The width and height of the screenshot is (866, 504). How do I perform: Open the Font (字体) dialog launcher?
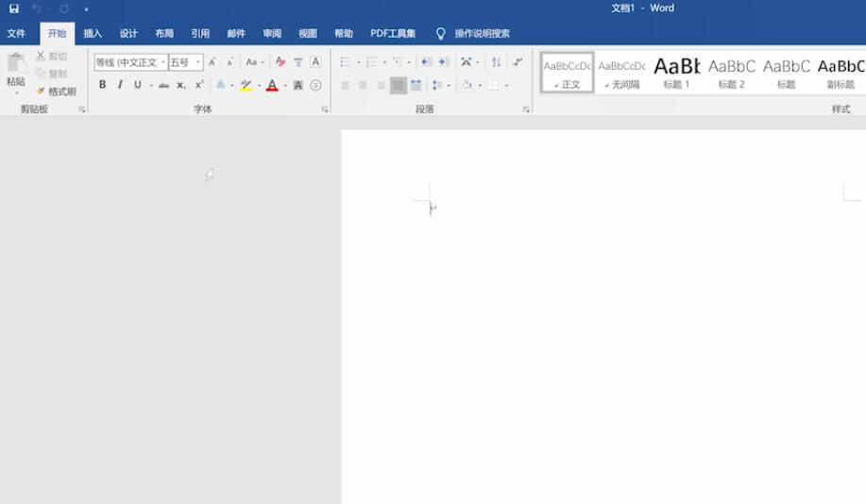click(x=325, y=109)
